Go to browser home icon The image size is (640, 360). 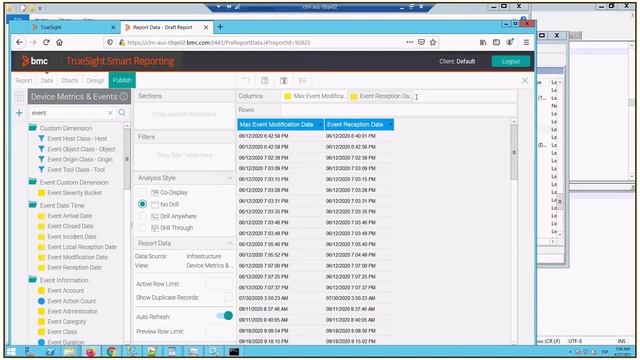60,42
